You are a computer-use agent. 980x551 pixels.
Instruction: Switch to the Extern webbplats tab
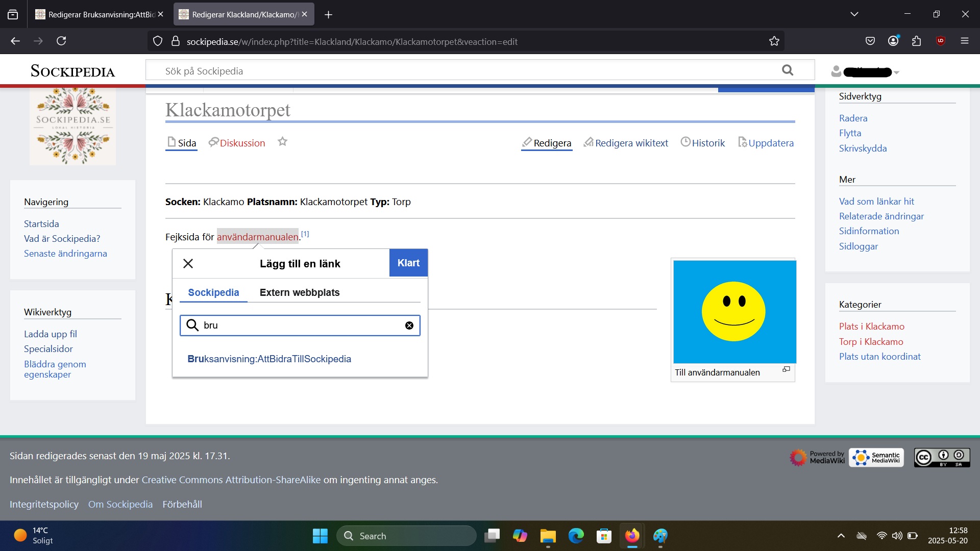coord(299,292)
